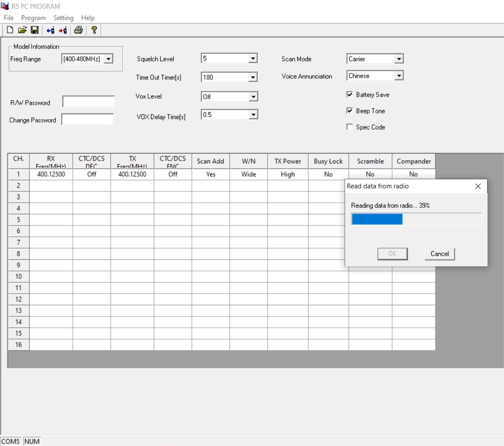Open the Time Out Timer dropdown
This screenshot has height=446, width=504.
253,77
